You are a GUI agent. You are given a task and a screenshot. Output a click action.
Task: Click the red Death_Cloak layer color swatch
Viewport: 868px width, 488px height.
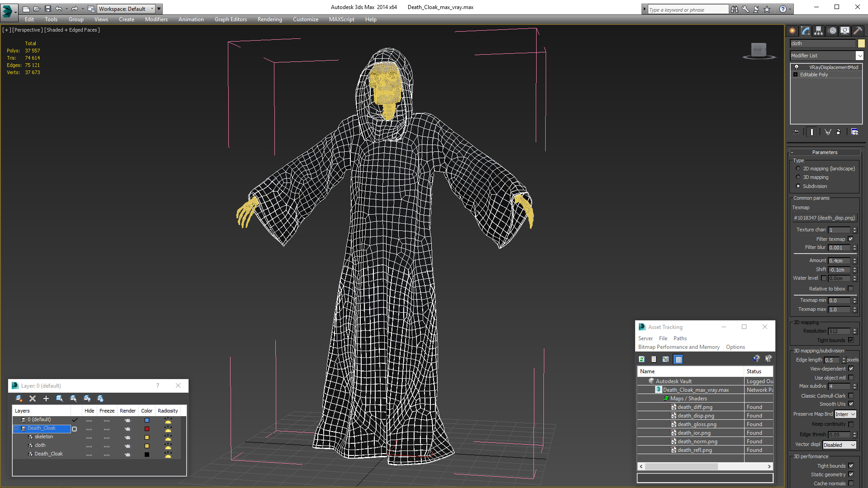tap(147, 429)
